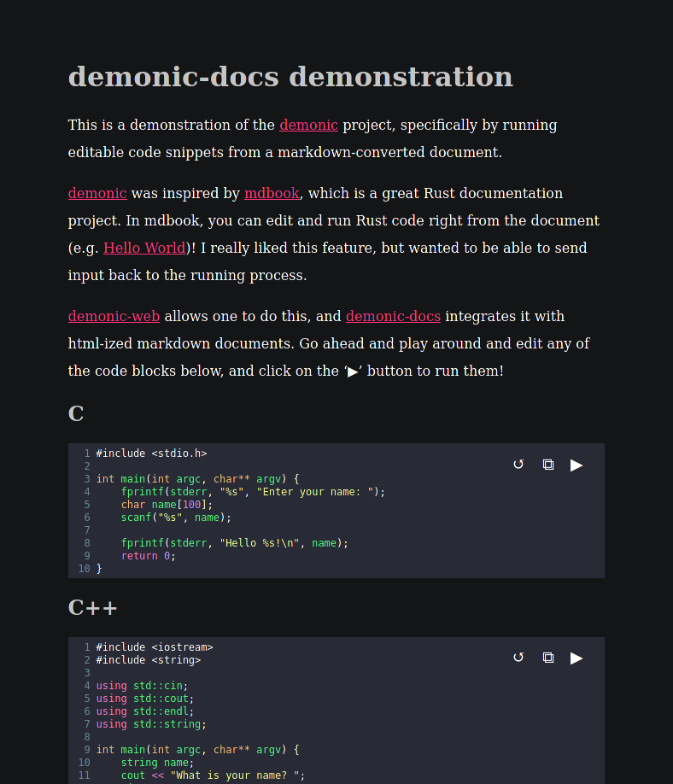Click the 'Enter your name:' fprintf line
The height and width of the screenshot is (784, 673).
pos(253,492)
